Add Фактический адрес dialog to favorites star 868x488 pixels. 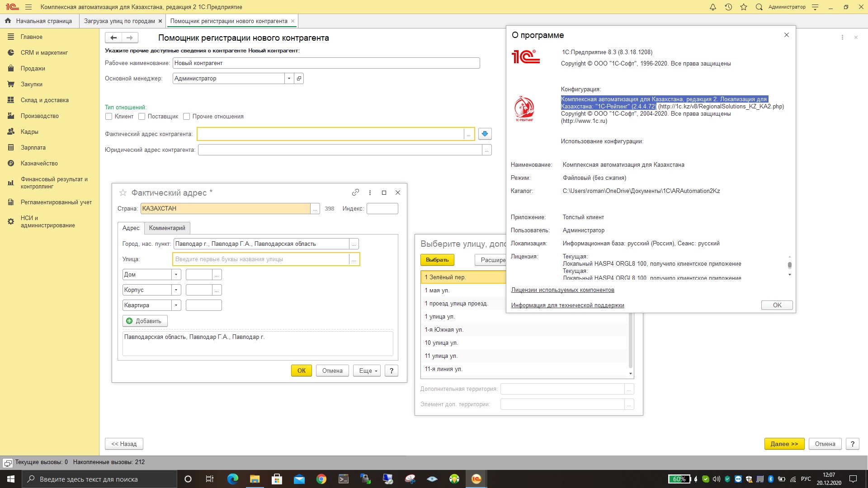pyautogui.click(x=123, y=192)
